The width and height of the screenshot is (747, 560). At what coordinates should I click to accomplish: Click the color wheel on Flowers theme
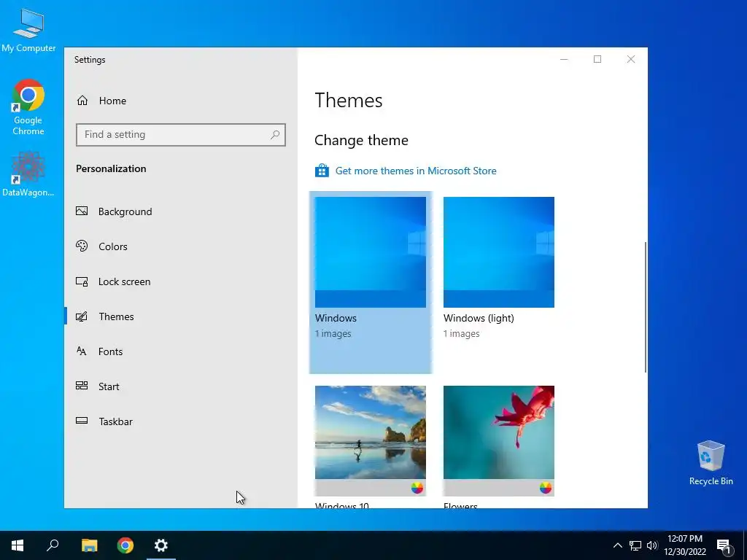pos(546,488)
